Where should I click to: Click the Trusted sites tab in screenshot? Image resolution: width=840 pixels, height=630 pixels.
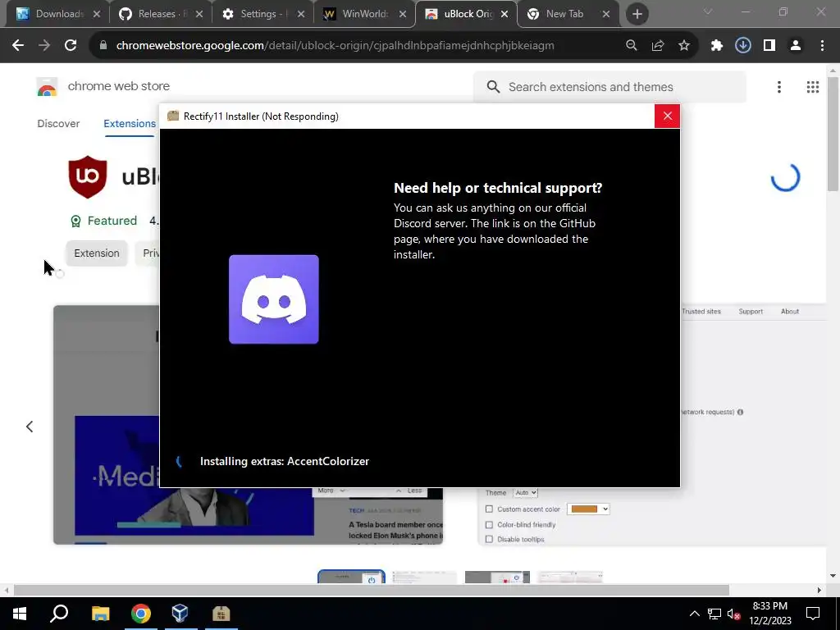(701, 311)
